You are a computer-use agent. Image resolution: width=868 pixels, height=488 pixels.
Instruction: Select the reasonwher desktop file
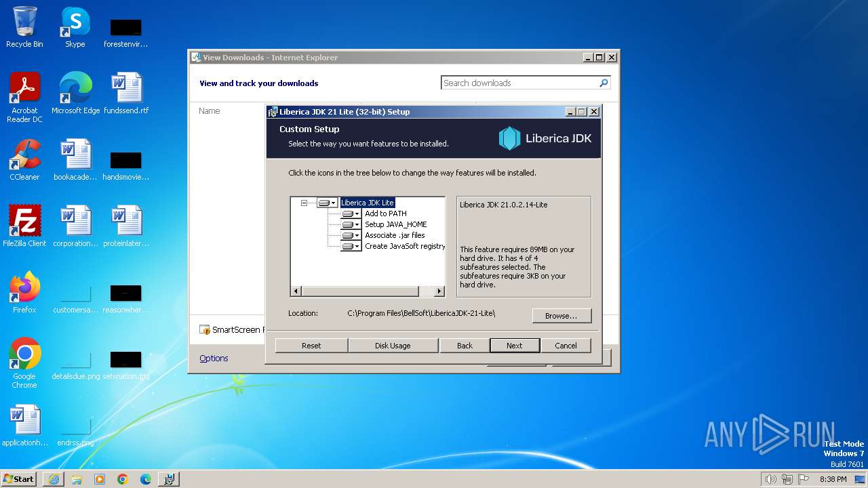point(126,300)
